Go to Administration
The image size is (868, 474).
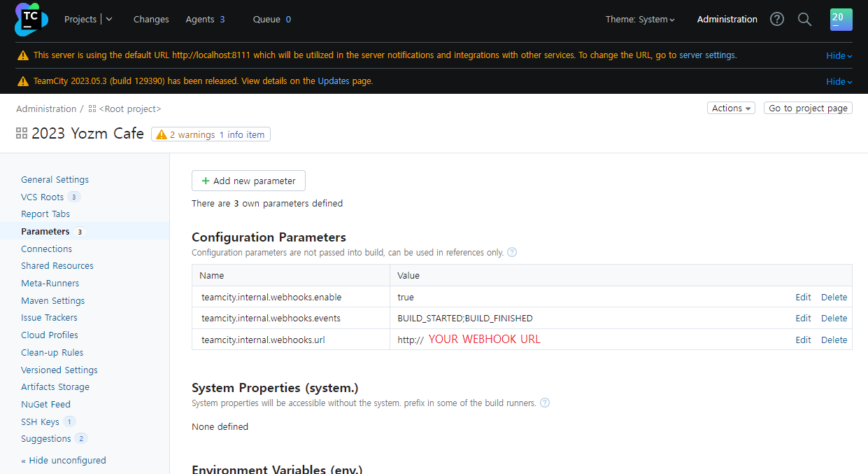(727, 20)
